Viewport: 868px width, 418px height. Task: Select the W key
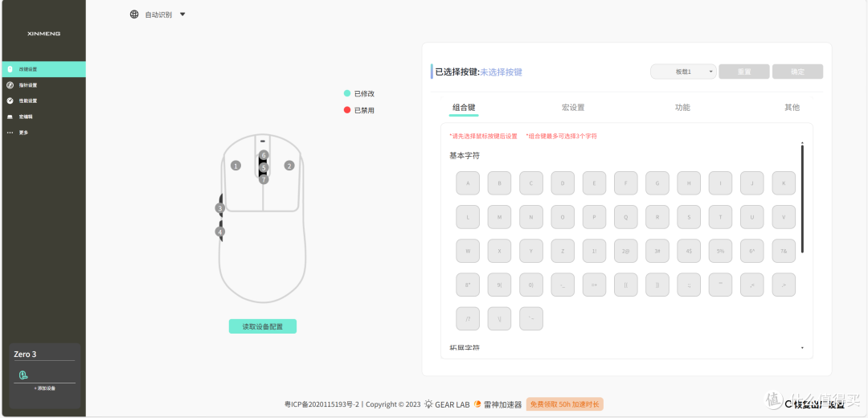pos(468,251)
